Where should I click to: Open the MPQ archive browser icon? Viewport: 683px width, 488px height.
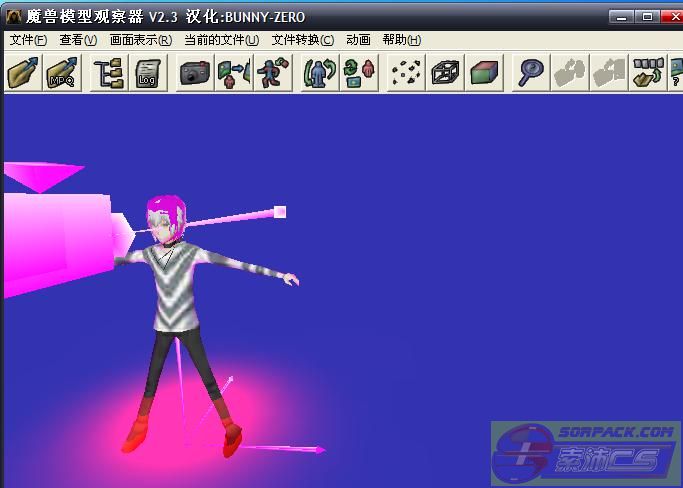64,73
